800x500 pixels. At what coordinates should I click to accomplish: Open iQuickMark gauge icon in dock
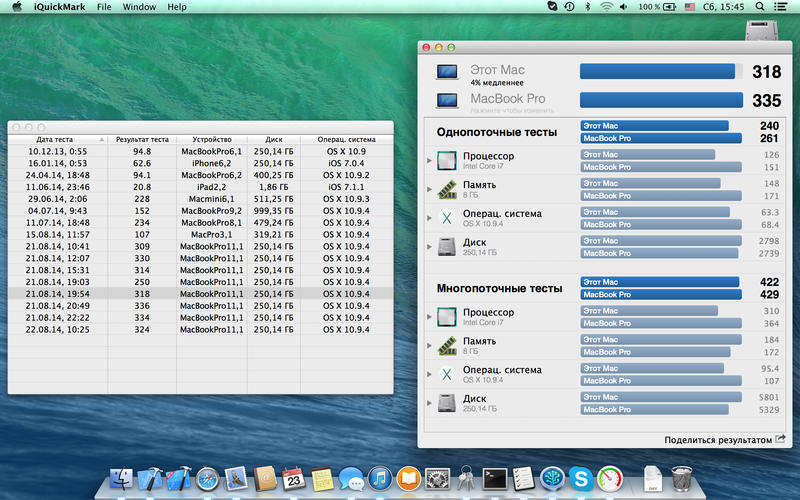point(610,479)
